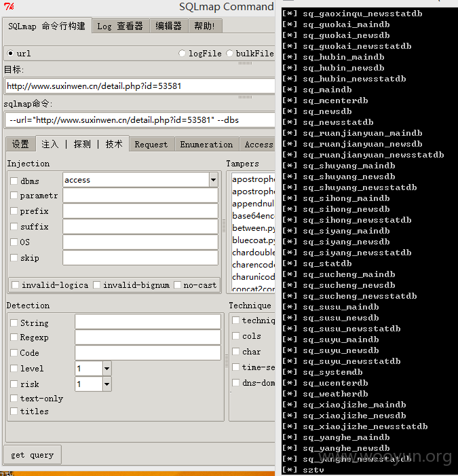Check the text-only option
The width and height of the screenshot is (458, 476).
(14, 398)
